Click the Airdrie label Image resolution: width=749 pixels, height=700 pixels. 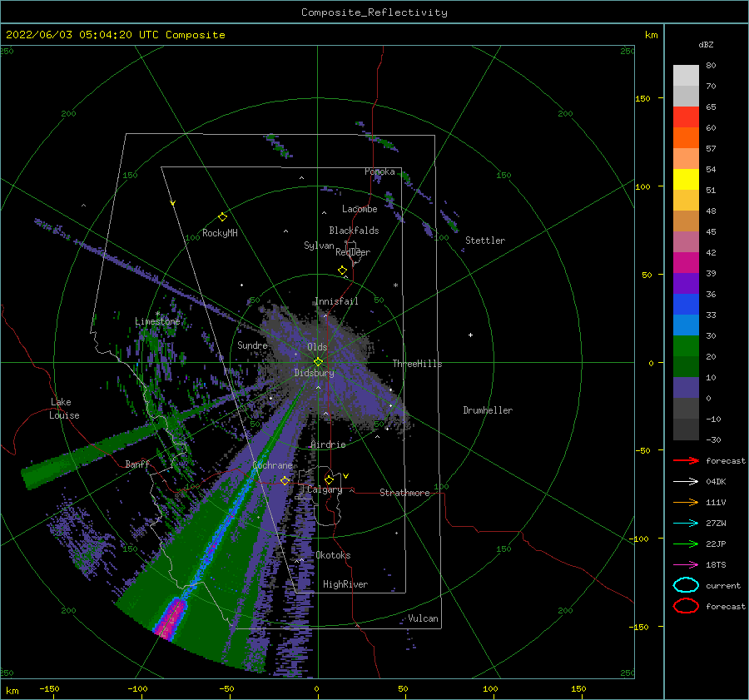328,444
